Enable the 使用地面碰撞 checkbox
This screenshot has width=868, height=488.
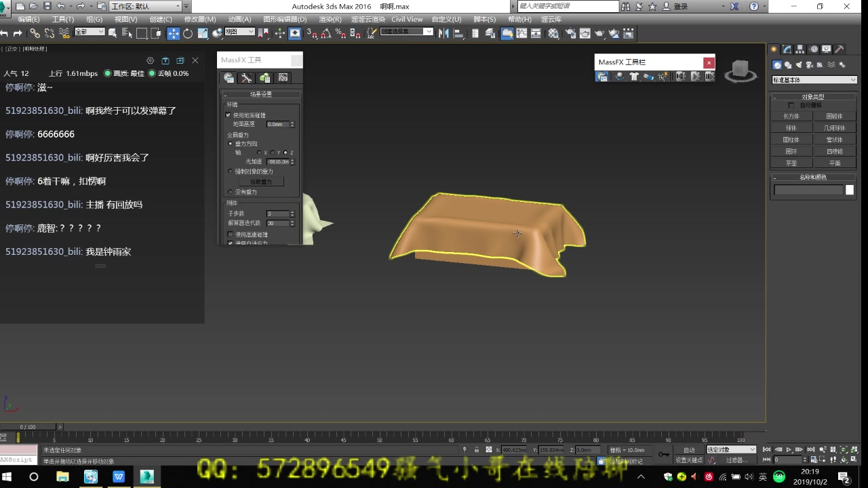(x=229, y=115)
